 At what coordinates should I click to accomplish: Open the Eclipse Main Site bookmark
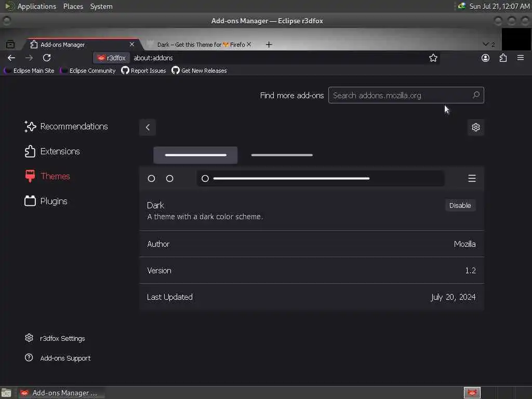(29, 71)
